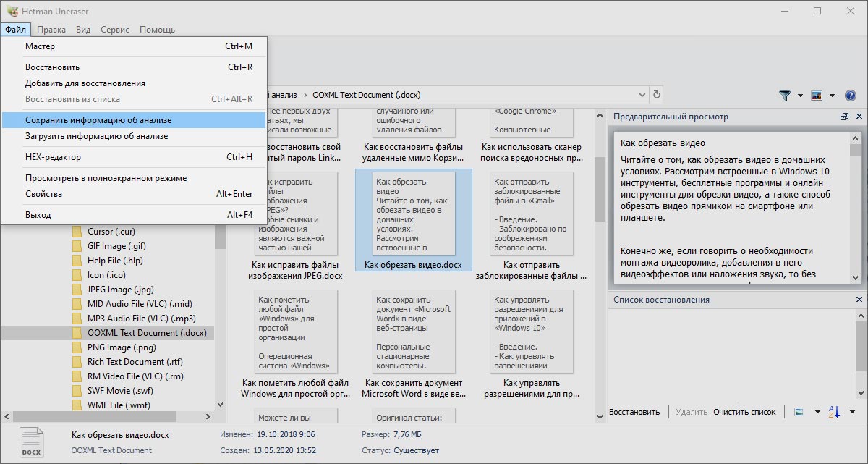Image resolution: width=868 pixels, height=464 pixels.
Task: Choose Загрузить информацию об анализе
Action: [134, 136]
